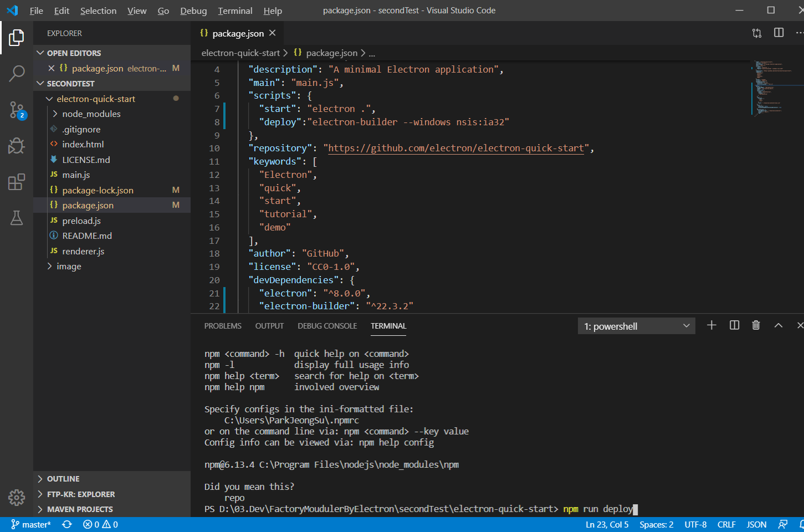Click the master* branch indicator
The width and height of the screenshot is (804, 532).
tap(31, 524)
